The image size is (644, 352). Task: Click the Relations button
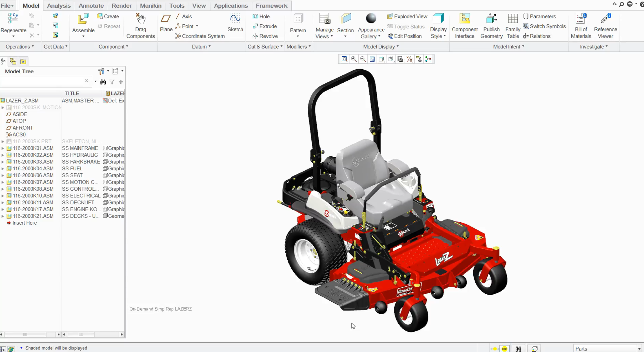point(537,36)
